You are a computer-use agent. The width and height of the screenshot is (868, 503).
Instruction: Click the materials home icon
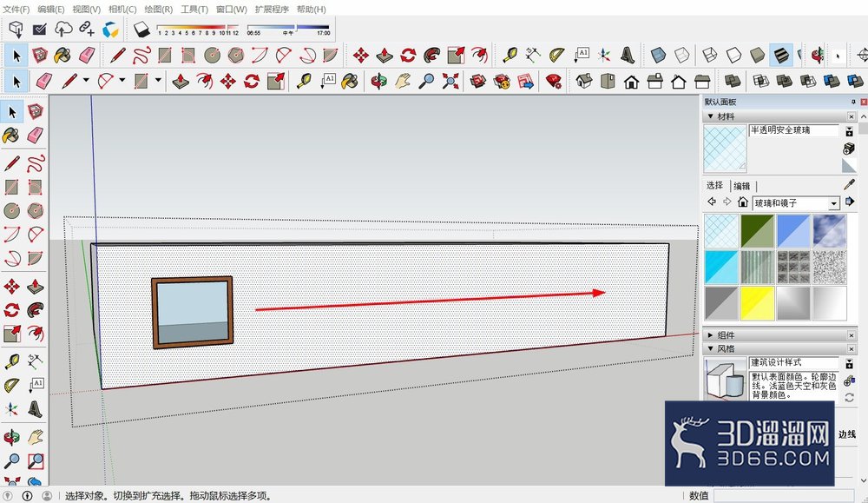tap(743, 202)
